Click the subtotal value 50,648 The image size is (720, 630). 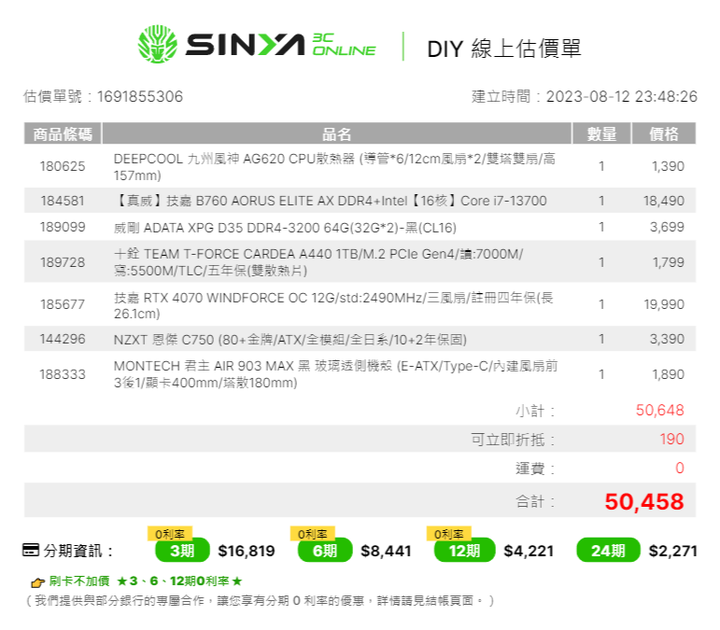[x=660, y=410]
